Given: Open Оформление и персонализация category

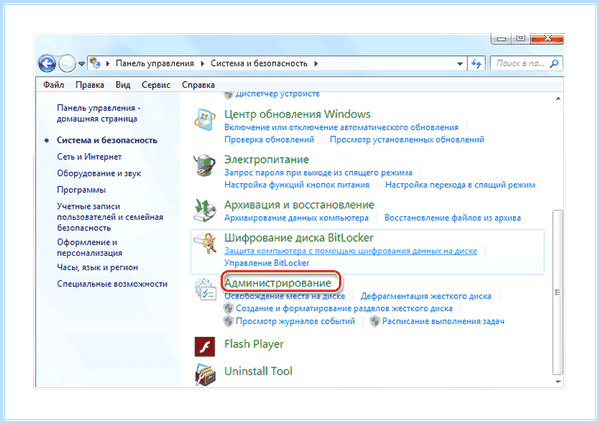Looking at the screenshot, I should tap(90, 248).
